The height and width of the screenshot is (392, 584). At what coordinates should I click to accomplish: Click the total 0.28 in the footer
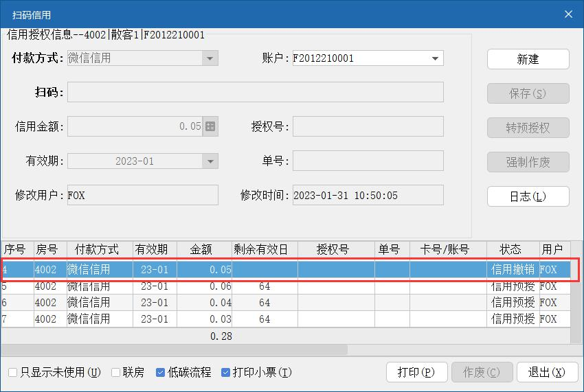(221, 336)
